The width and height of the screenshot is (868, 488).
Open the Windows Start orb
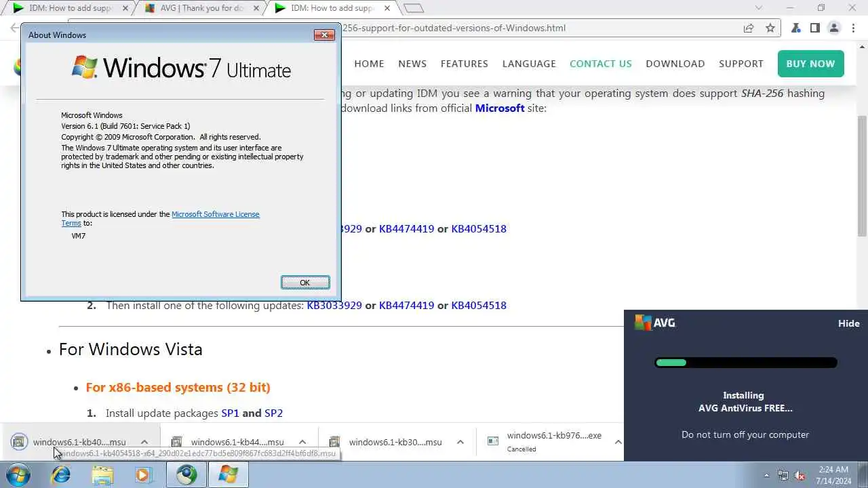point(18,474)
